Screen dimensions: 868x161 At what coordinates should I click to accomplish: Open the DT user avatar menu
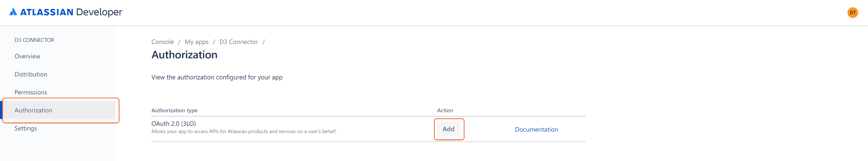coord(853,13)
